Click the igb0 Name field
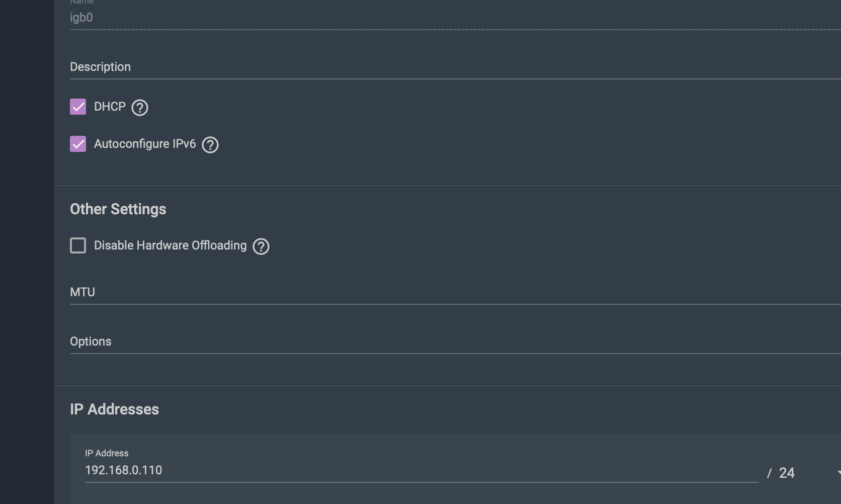The height and width of the screenshot is (504, 841). coord(455,18)
